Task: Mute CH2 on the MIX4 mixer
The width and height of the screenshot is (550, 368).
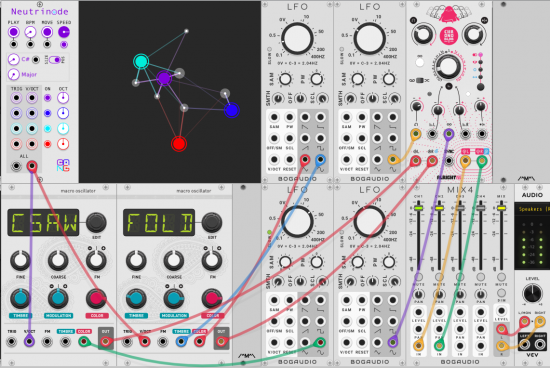Action: click(x=439, y=277)
